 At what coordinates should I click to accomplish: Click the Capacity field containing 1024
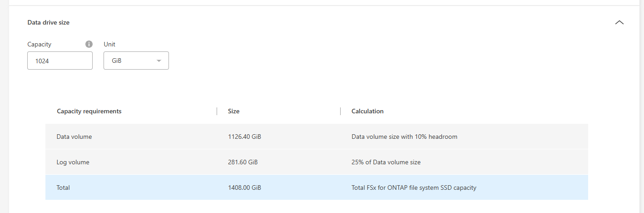pos(60,61)
